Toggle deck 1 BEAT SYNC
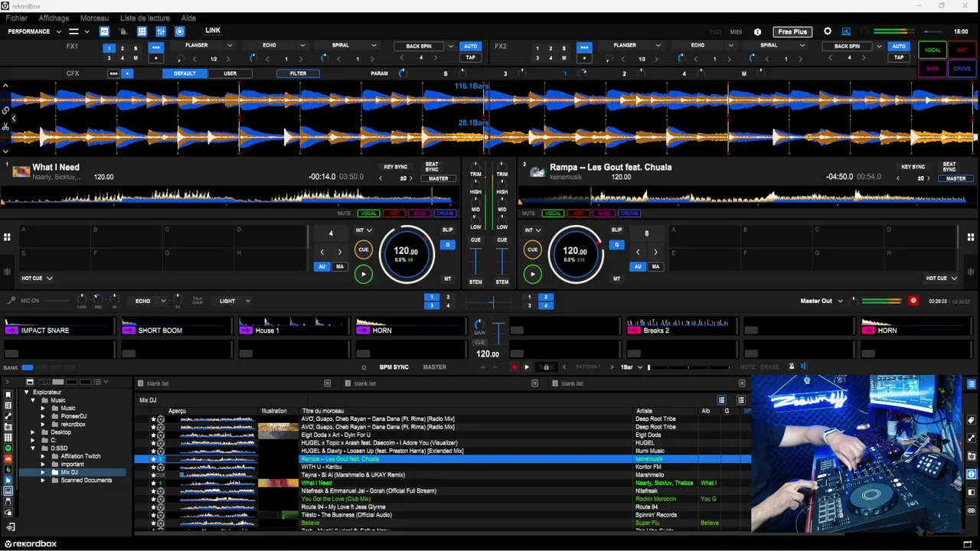Screen dimensions: 980x551 [x=432, y=167]
